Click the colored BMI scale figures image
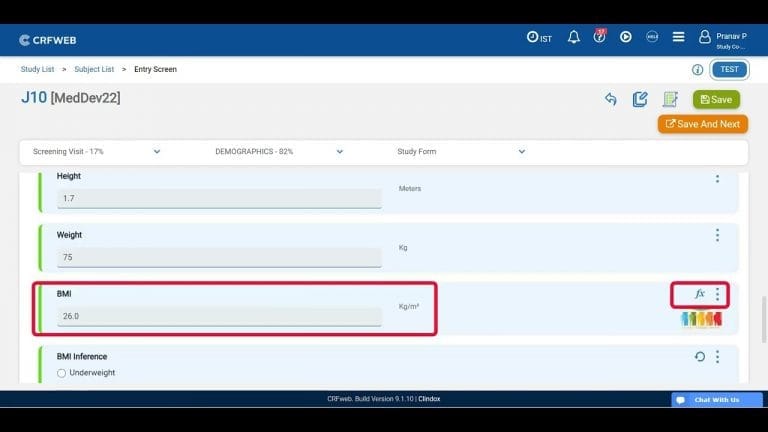Viewport: 768px width, 432px height. [700, 319]
